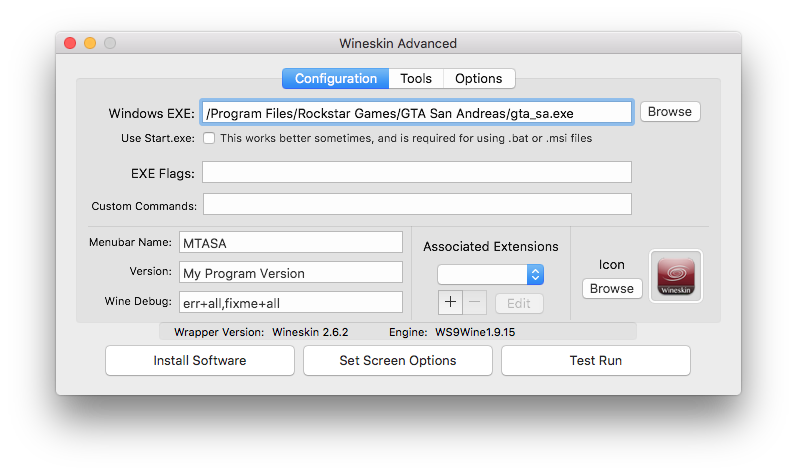Start a Test Run
Viewport: 797px width, 475px height.
[x=595, y=360]
